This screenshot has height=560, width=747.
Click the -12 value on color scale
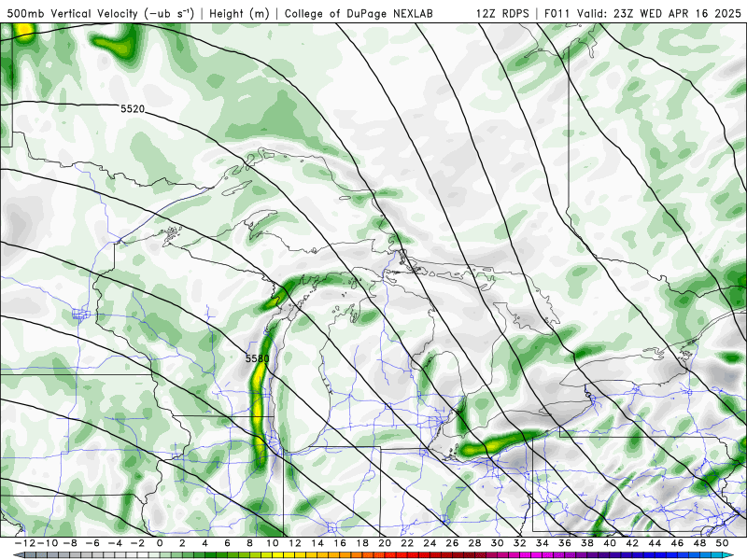click(x=24, y=543)
